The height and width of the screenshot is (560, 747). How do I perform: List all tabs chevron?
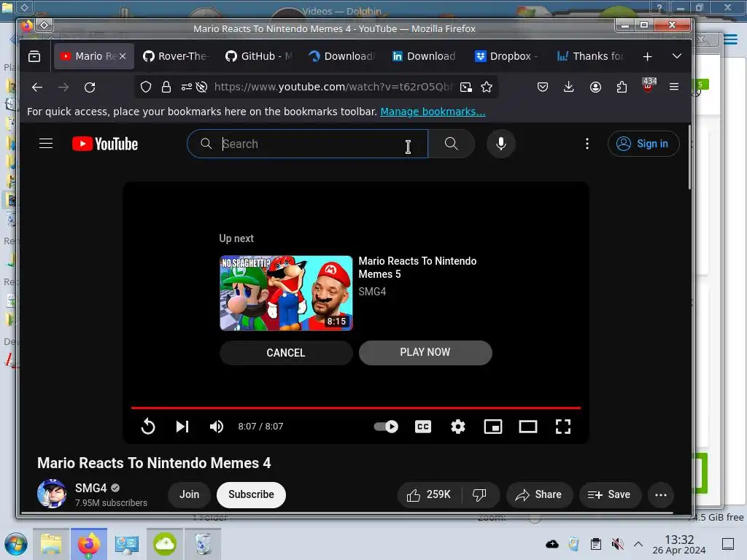click(676, 56)
